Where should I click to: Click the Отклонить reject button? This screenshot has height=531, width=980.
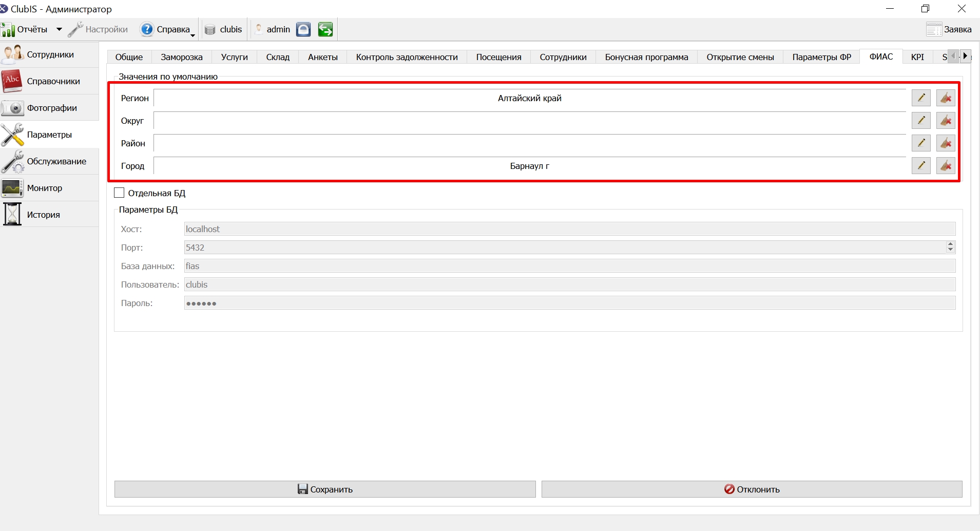tap(752, 489)
